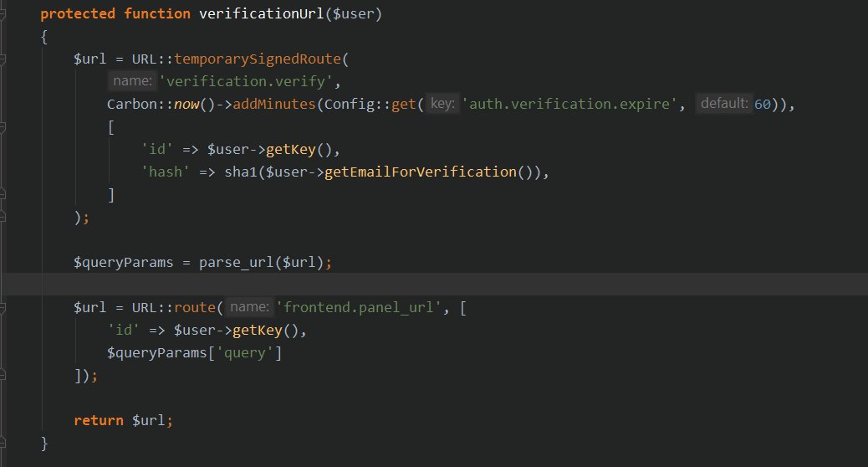Click the $queryParams variable in the assignment line

pyautogui.click(x=124, y=262)
